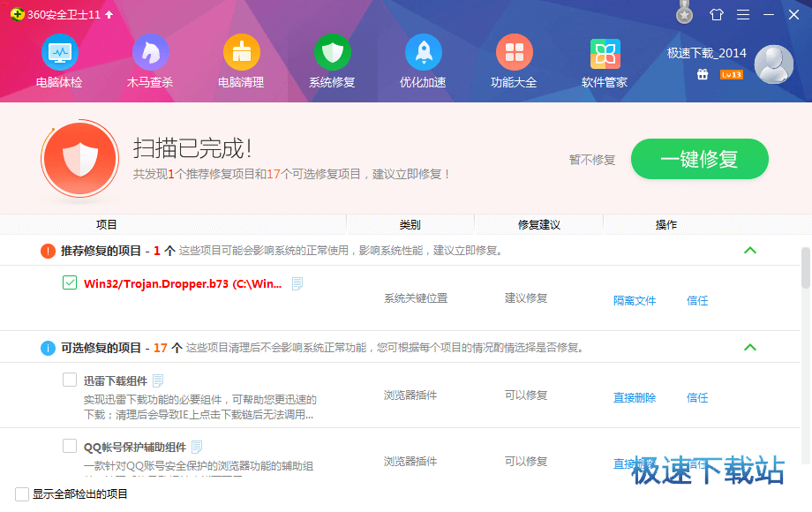Click 可以修复 suggestion in QQ帐号保护辅助组件 row
This screenshot has width=812, height=512.
526,462
